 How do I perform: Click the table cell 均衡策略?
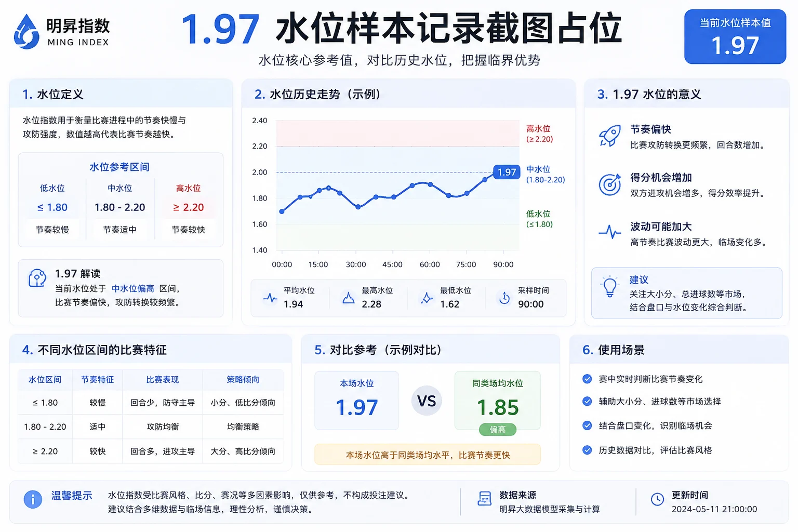243,427
